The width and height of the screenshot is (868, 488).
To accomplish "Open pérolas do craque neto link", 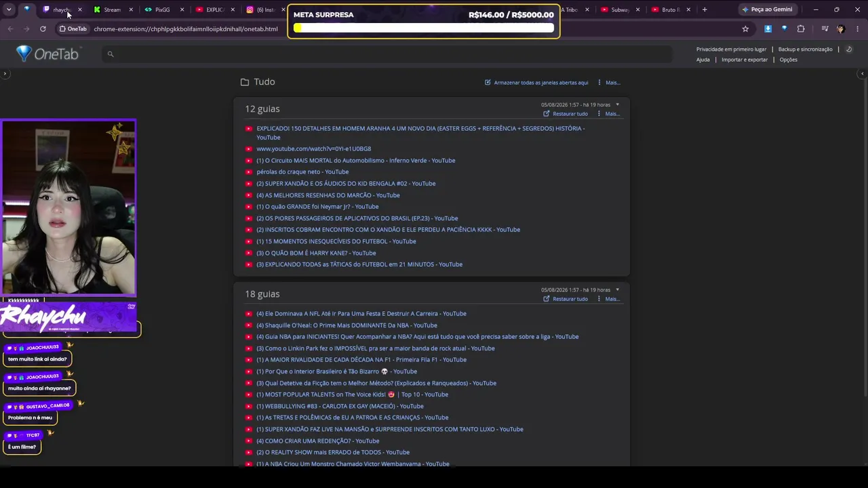I will click(x=302, y=172).
